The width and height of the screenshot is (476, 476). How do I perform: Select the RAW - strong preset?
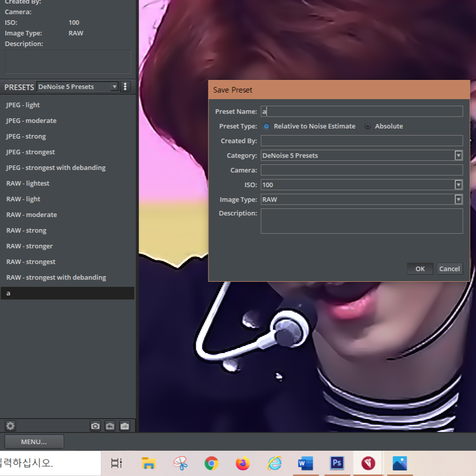tap(67, 230)
